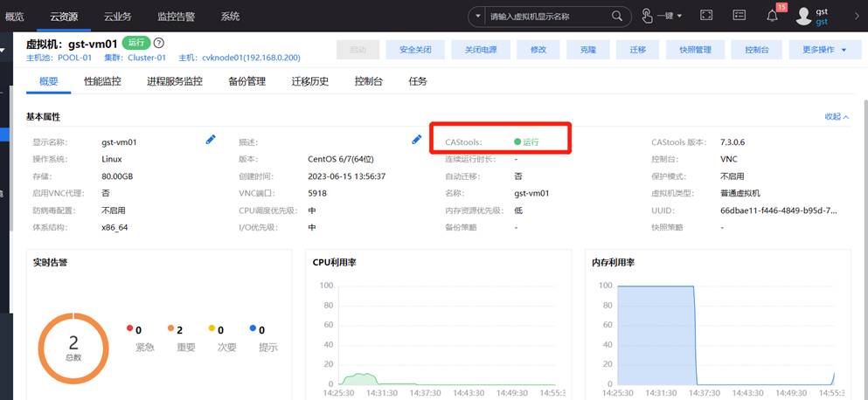Viewport: 868px width, 400px height.
Task: Click the 安全关闭 button
Action: click(415, 50)
